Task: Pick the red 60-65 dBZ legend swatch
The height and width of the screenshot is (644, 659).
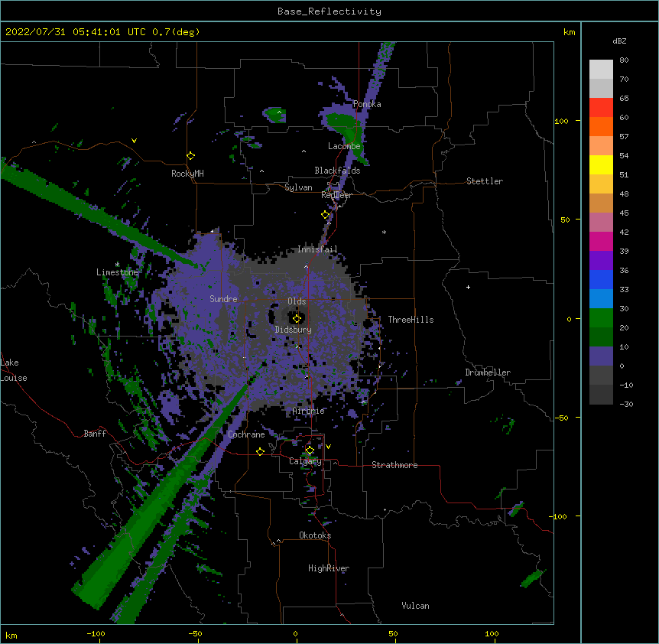Action: click(x=601, y=108)
